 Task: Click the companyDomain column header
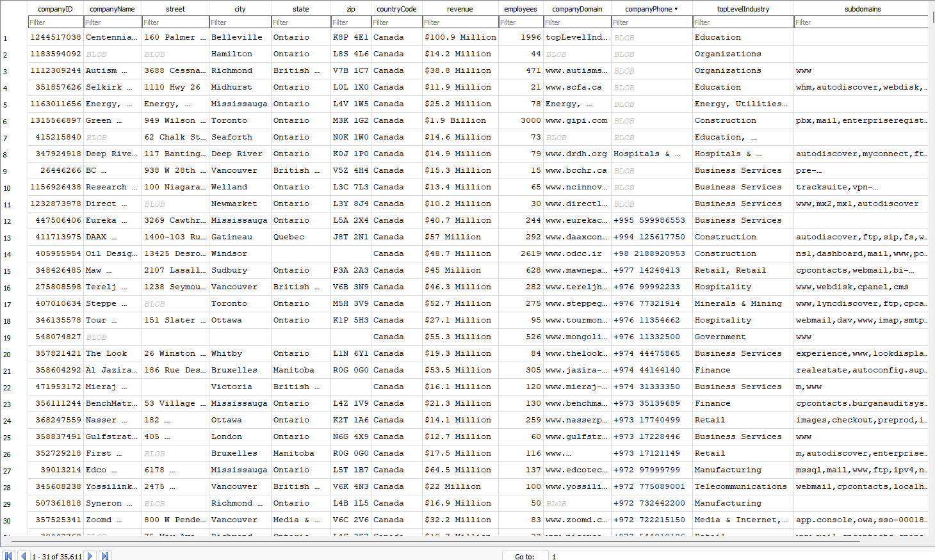click(x=577, y=9)
